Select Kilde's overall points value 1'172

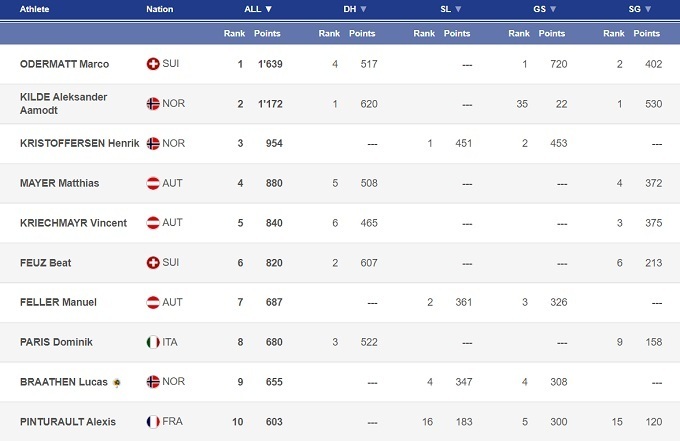[x=268, y=103]
